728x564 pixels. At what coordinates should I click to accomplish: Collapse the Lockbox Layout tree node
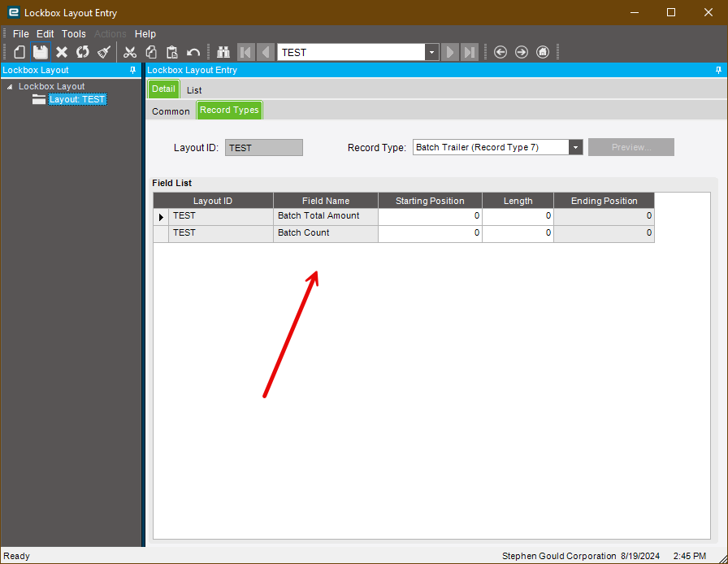pyautogui.click(x=10, y=87)
